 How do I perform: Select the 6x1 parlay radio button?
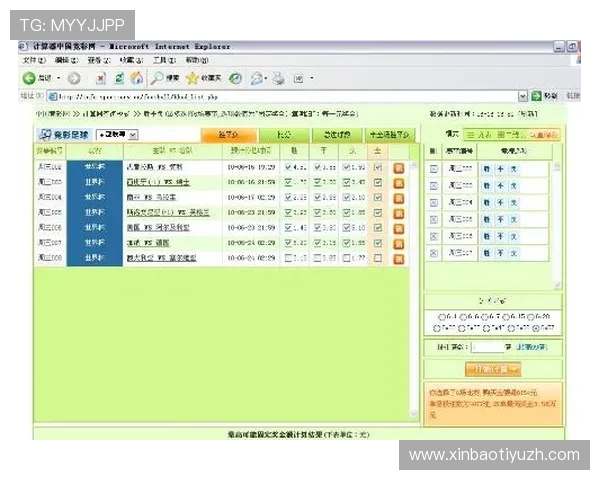(441, 317)
